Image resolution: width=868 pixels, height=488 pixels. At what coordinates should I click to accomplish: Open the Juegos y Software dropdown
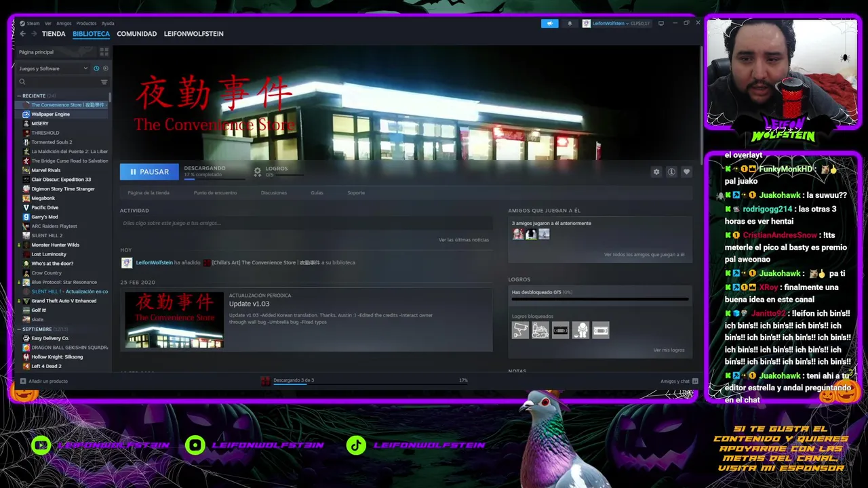53,68
